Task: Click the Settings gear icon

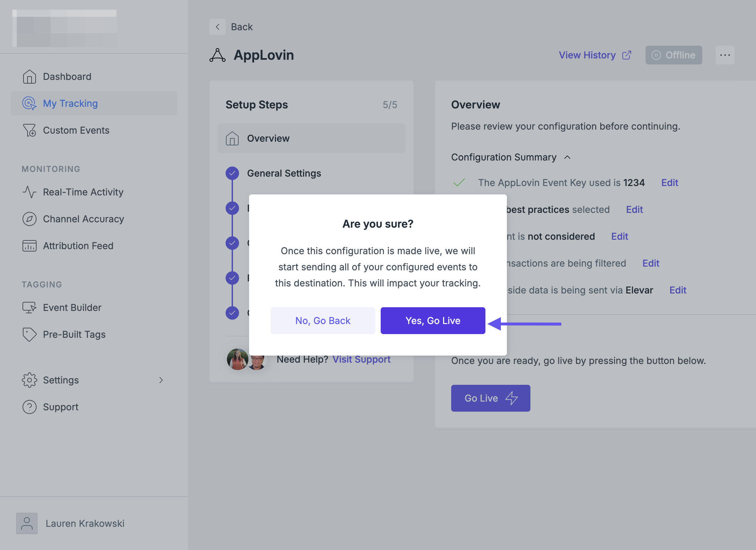Action: coord(30,380)
